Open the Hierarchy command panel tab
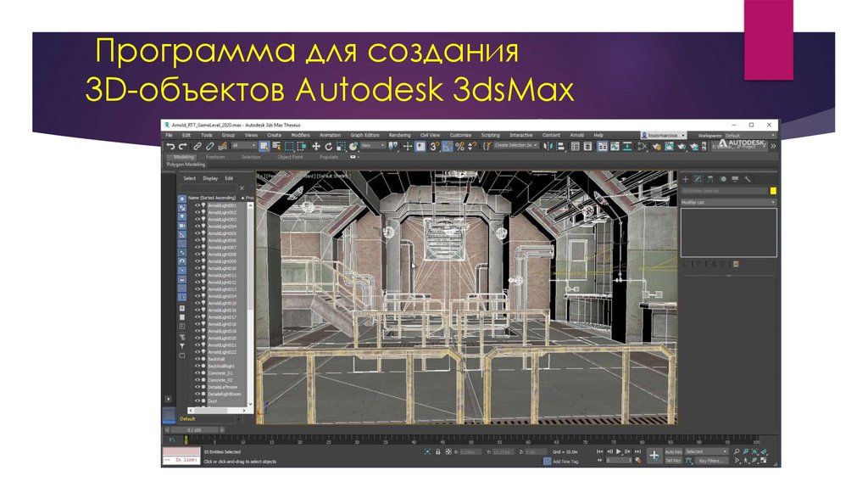This screenshot has width=868, height=487. coord(710,179)
